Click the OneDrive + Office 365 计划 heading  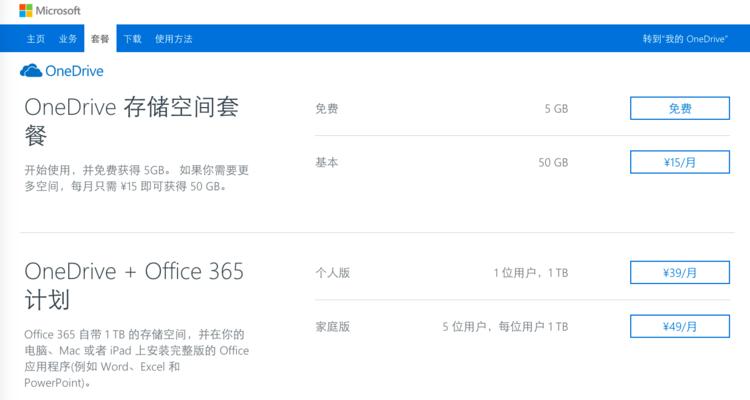pos(134,286)
